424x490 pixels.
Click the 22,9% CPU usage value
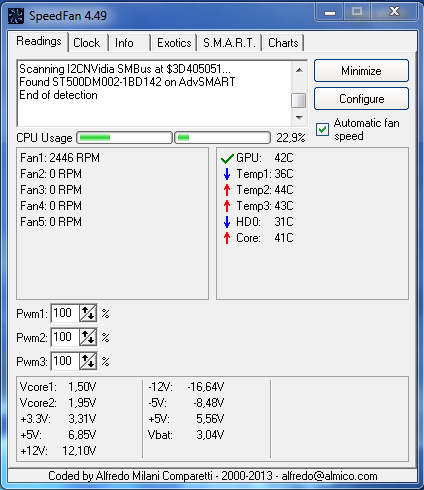click(291, 138)
